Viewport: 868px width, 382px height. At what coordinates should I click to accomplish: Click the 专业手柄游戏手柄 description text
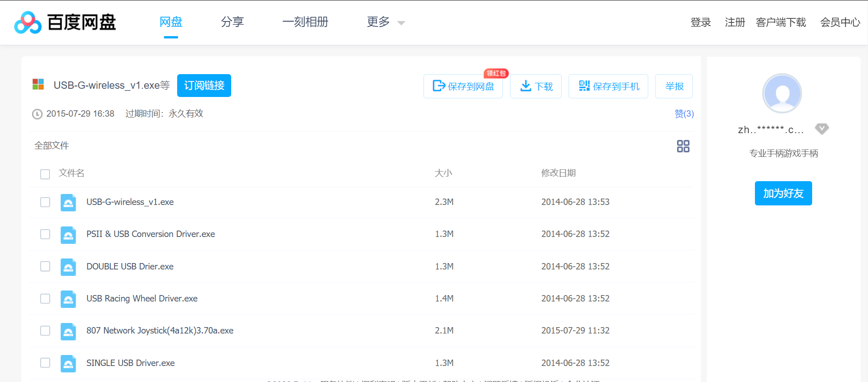pyautogui.click(x=783, y=153)
